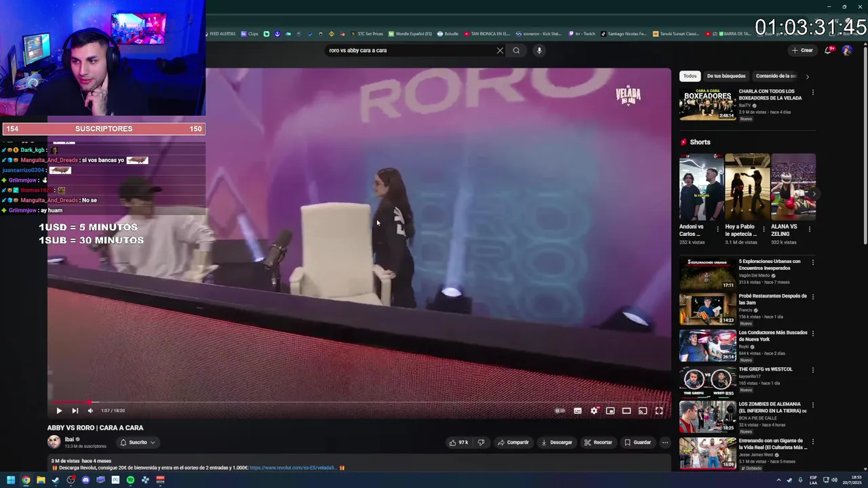Open Wordle Español bookmark
868x488 pixels.
click(x=410, y=34)
